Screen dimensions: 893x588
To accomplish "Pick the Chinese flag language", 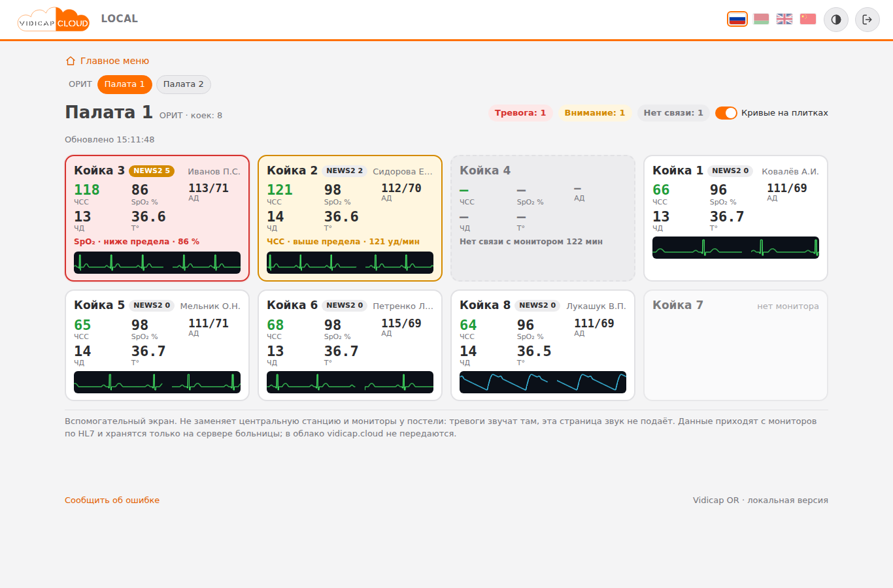I will click(808, 19).
